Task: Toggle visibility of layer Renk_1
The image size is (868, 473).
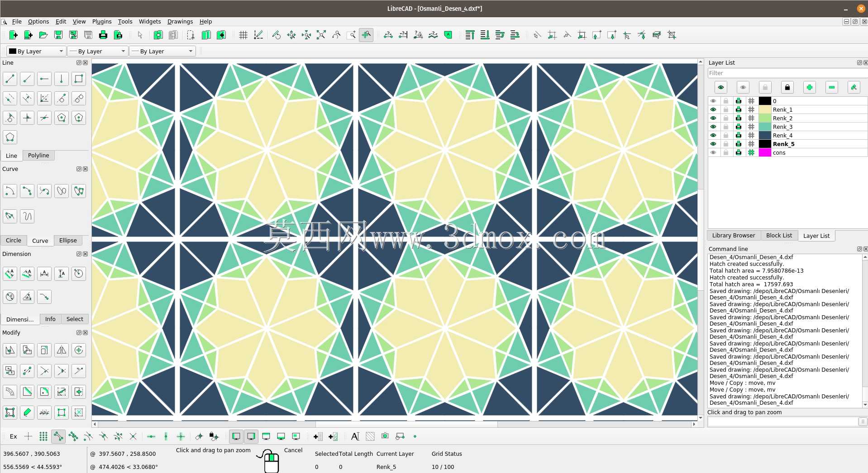Action: click(714, 109)
